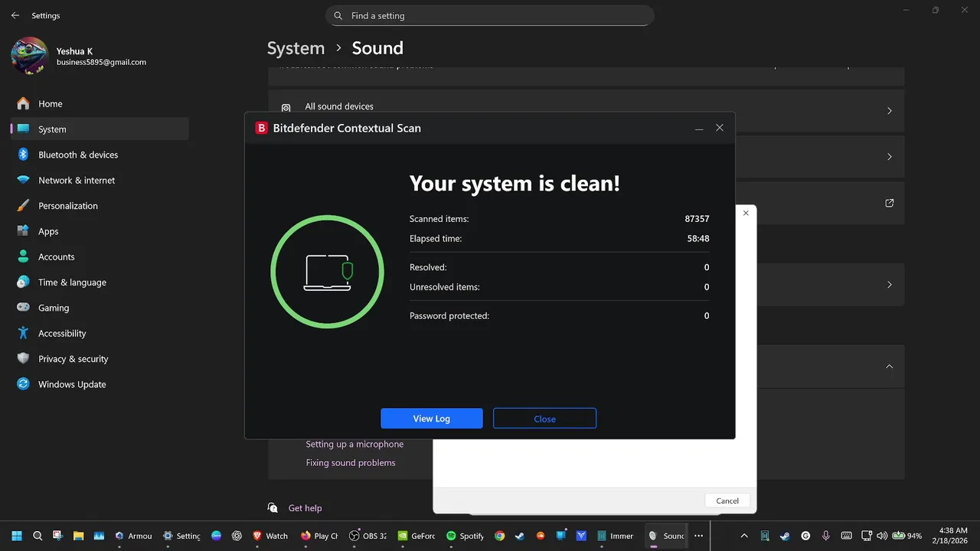
Task: Open the Windows Start menu
Action: (16, 536)
